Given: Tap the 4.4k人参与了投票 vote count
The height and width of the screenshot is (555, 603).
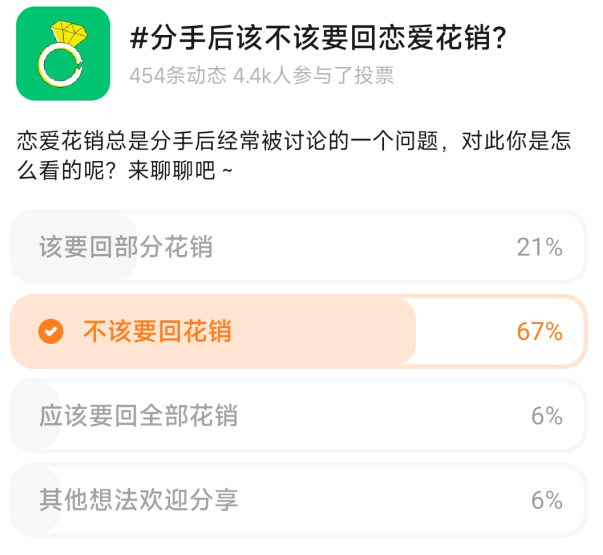Looking at the screenshot, I should point(313,76).
